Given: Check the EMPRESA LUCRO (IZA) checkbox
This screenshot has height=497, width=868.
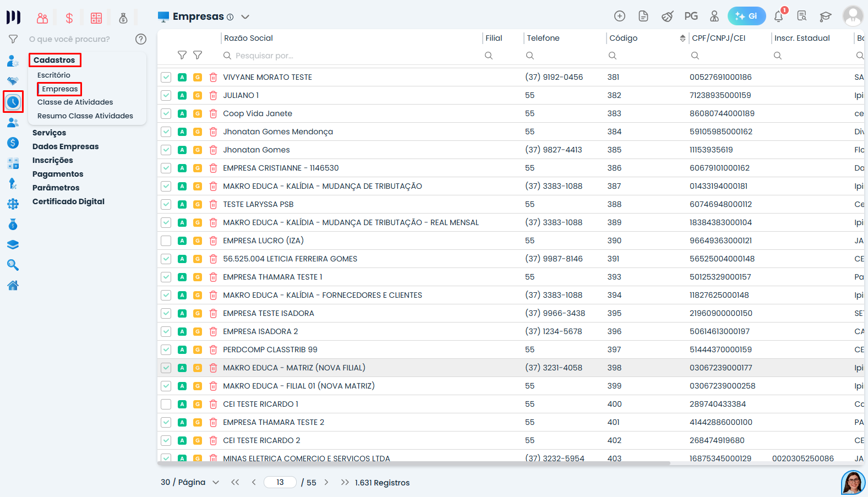Looking at the screenshot, I should click(x=166, y=241).
